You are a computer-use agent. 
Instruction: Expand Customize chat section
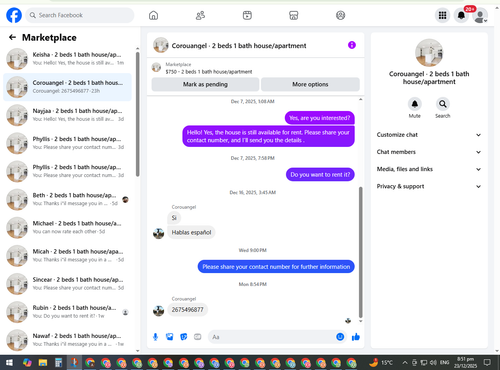pyautogui.click(x=429, y=135)
